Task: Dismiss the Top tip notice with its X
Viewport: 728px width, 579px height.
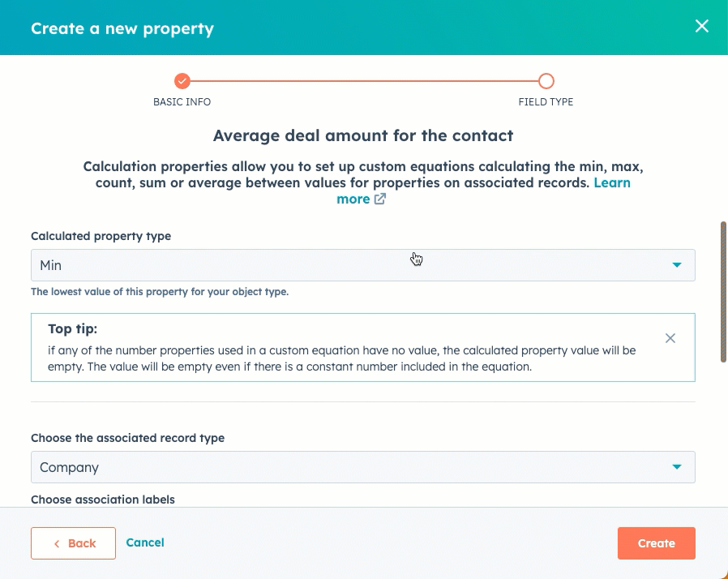Action: coord(670,339)
